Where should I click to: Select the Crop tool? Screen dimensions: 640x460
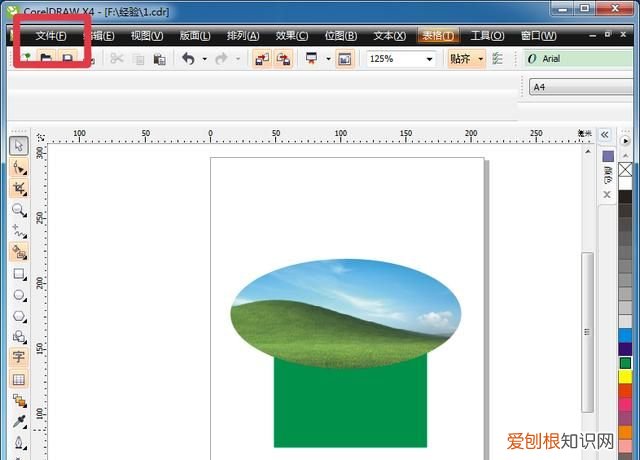[19, 189]
